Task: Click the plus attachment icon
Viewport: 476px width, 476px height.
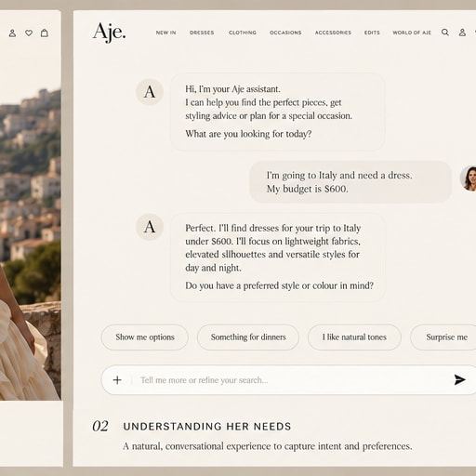Action: click(117, 380)
